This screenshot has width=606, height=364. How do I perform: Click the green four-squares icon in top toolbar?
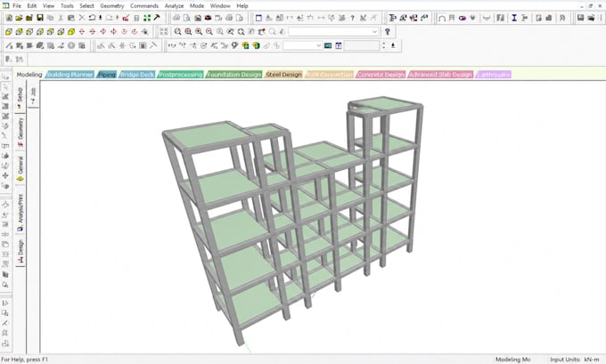[x=147, y=18]
